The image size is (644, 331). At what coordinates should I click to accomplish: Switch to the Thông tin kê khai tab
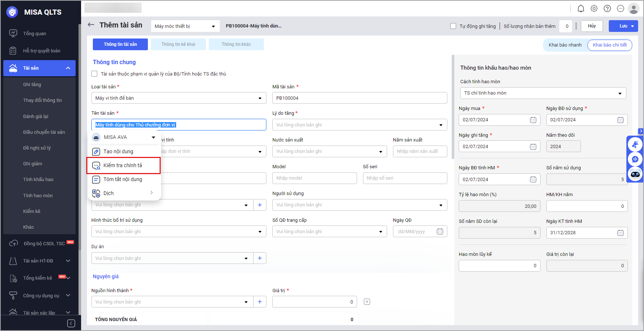click(178, 44)
